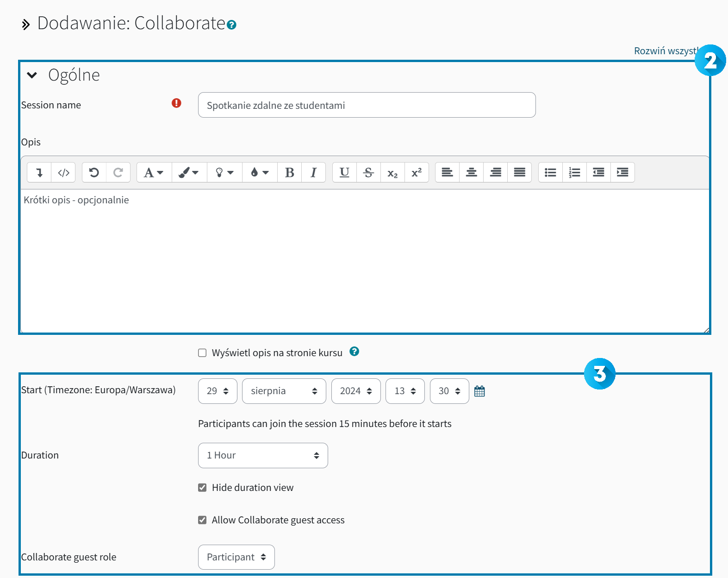Image resolution: width=728 pixels, height=578 pixels.
Task: Click the red required-field icon by Session name
Action: coord(176,103)
